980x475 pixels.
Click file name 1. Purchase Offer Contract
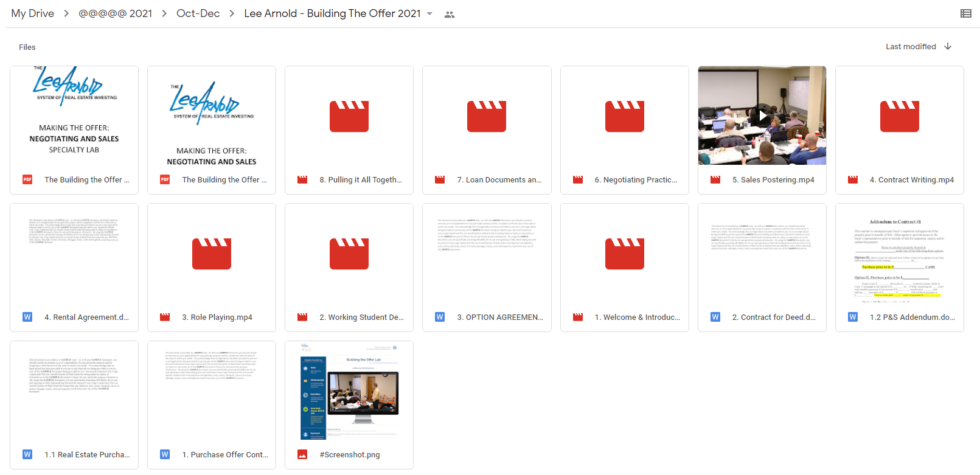pos(225,454)
